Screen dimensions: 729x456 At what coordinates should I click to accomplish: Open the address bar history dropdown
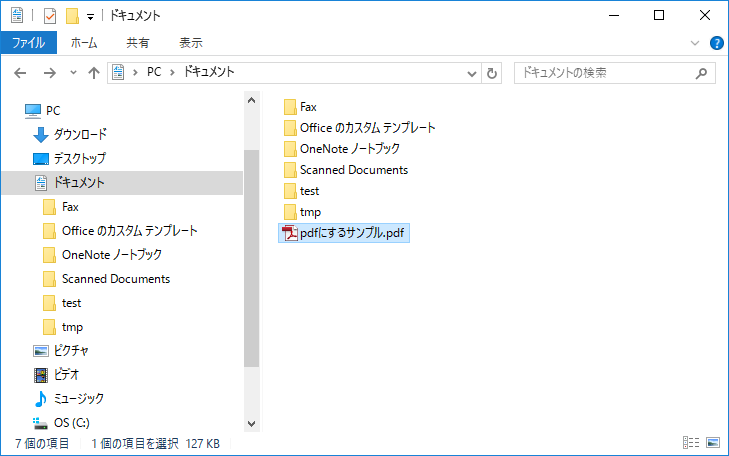(x=471, y=73)
